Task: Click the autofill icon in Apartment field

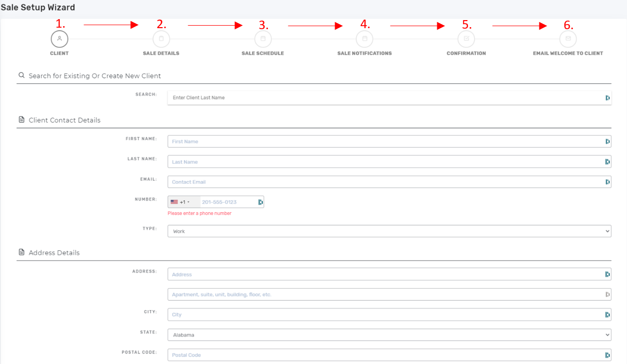Action: 607,294
